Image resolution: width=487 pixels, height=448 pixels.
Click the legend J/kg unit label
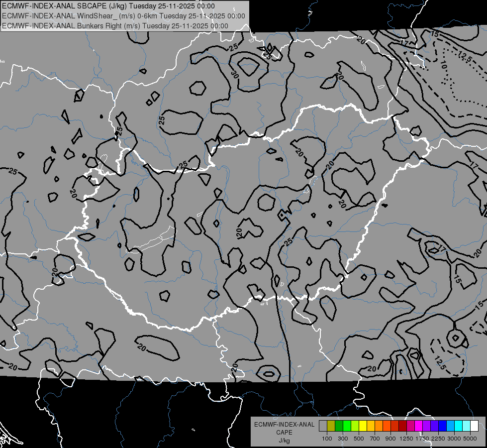[284, 441]
